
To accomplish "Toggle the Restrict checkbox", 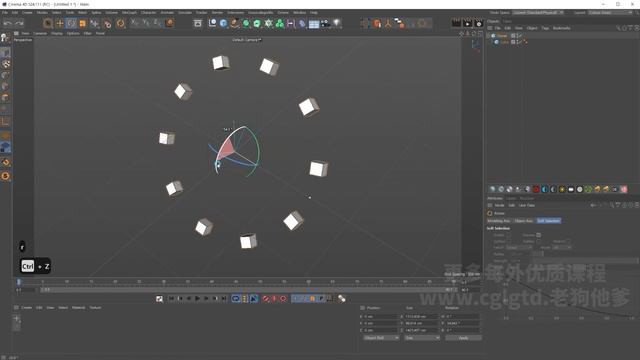I will click(x=568, y=241).
